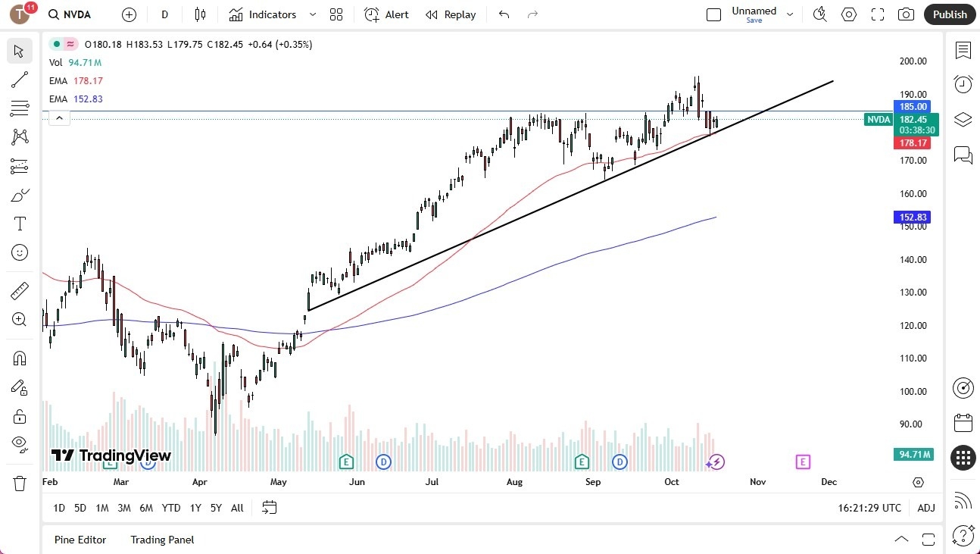Click the Publish button
Image resolution: width=980 pixels, height=554 pixels.
[x=949, y=14]
